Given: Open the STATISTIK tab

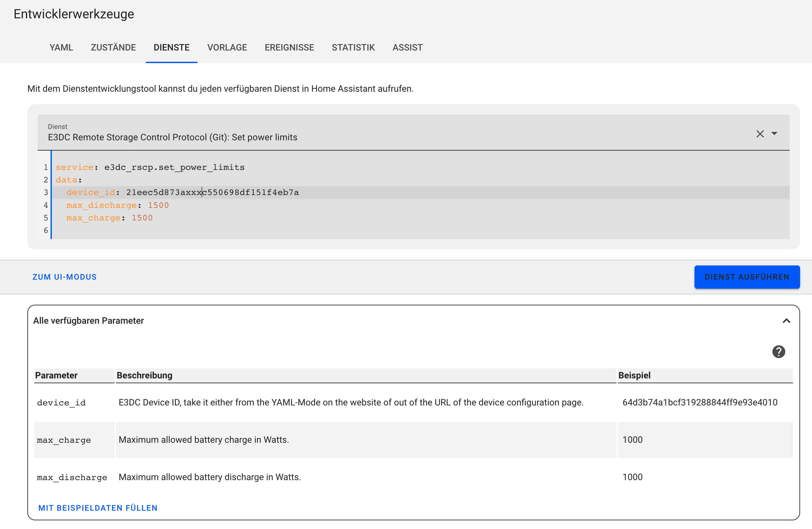Looking at the screenshot, I should click(x=353, y=47).
